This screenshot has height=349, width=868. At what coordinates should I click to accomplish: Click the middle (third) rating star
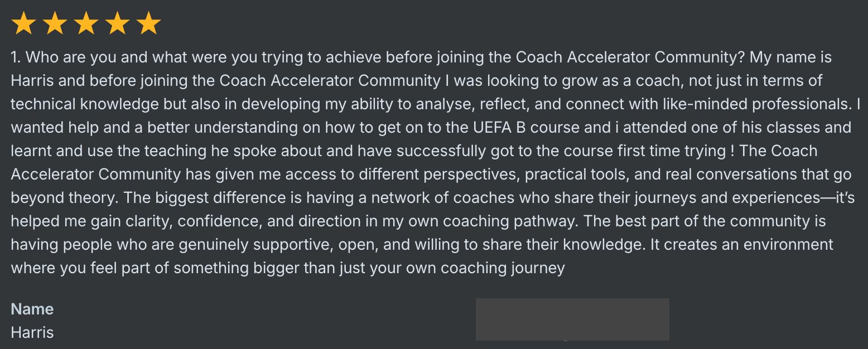click(86, 24)
